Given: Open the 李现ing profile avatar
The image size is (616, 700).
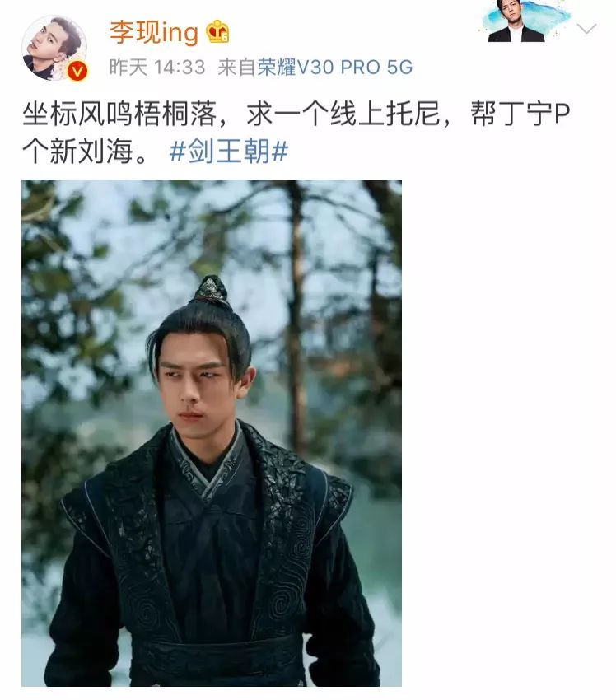Looking at the screenshot, I should (54, 49).
